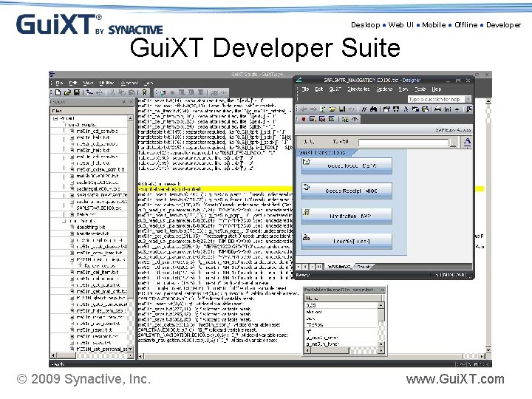Click the red stop icon in Designer second toolbar
The image size is (532, 399).
point(304,119)
